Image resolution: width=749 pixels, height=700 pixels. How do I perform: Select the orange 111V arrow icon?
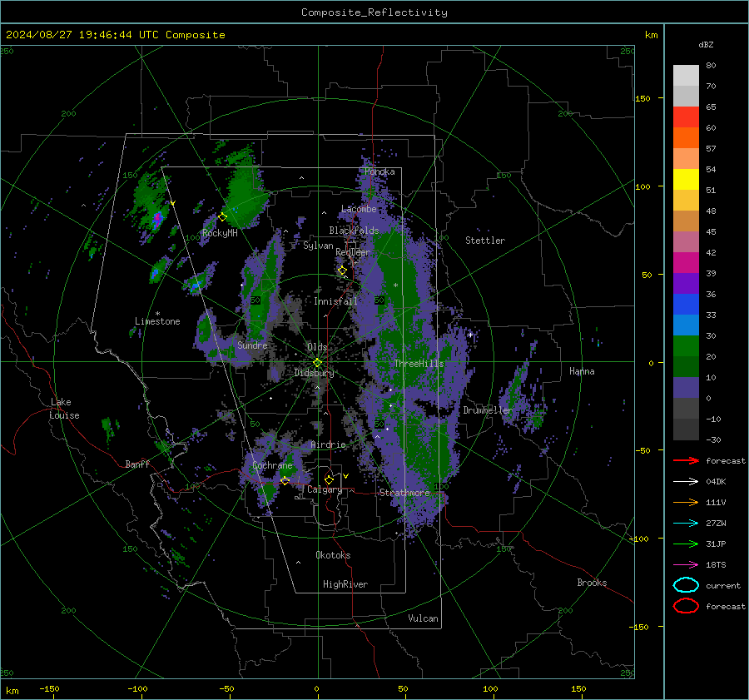click(x=686, y=502)
